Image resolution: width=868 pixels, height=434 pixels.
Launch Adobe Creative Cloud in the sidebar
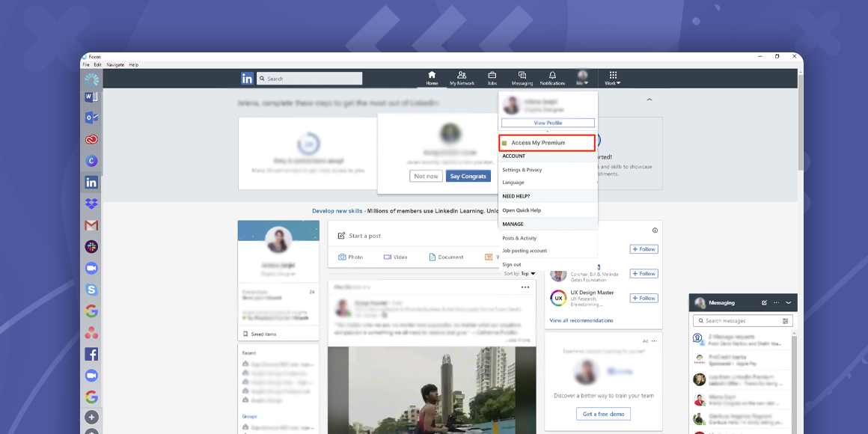pyautogui.click(x=91, y=139)
